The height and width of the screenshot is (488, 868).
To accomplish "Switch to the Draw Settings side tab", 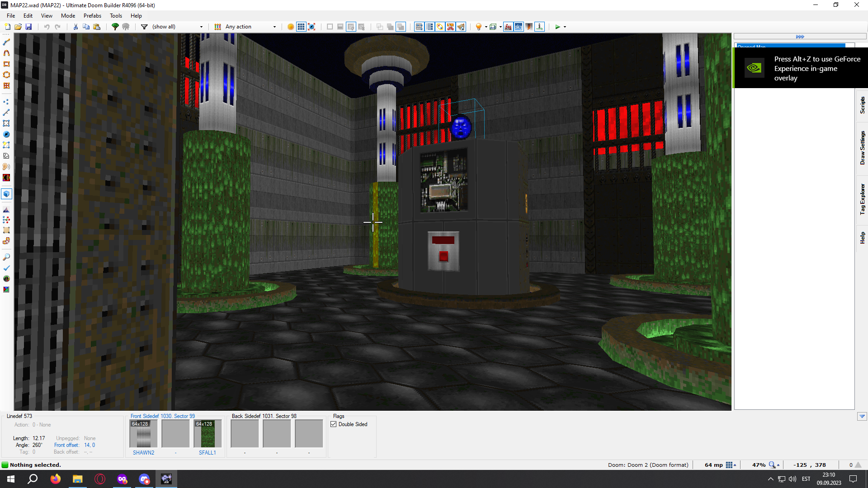I will pos(862,148).
